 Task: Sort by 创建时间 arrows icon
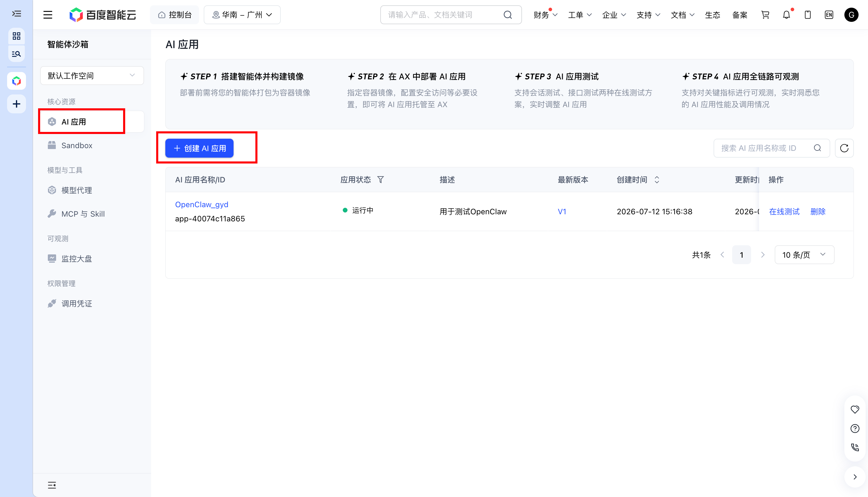(657, 179)
